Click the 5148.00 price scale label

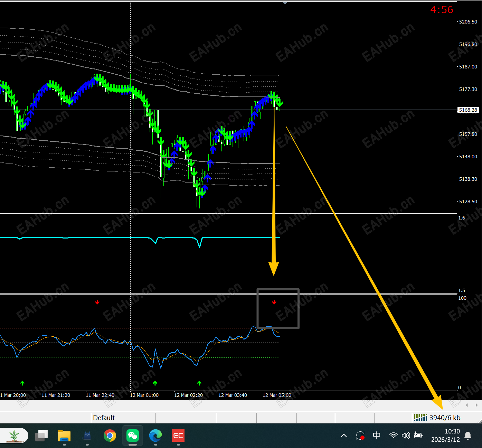point(468,157)
